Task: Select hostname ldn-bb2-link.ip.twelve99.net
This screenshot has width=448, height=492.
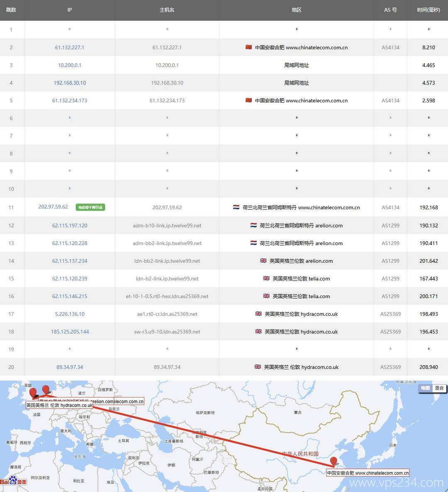Action: coord(167,261)
